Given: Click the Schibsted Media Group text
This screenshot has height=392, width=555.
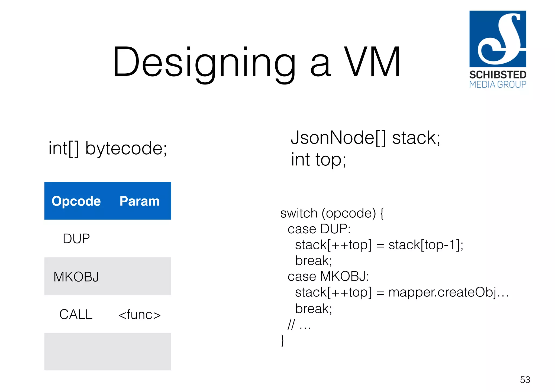Looking at the screenshot, I should [498, 79].
